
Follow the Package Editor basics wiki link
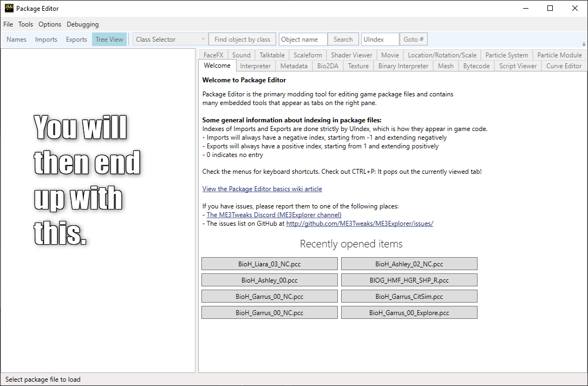click(262, 189)
